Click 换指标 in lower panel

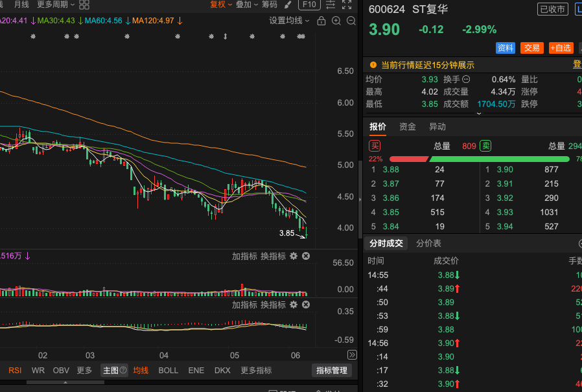(x=273, y=305)
